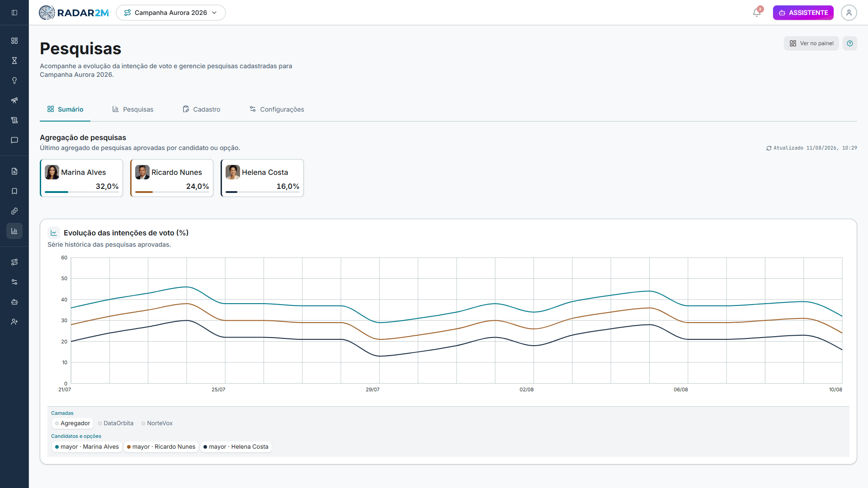Click the Ver no painel button
The image size is (868, 488).
[811, 43]
